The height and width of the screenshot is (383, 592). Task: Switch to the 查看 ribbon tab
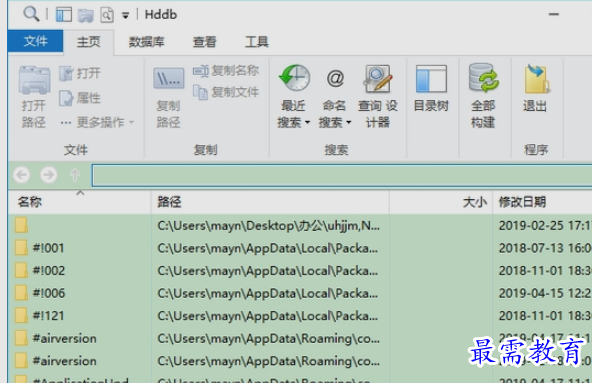click(x=204, y=42)
